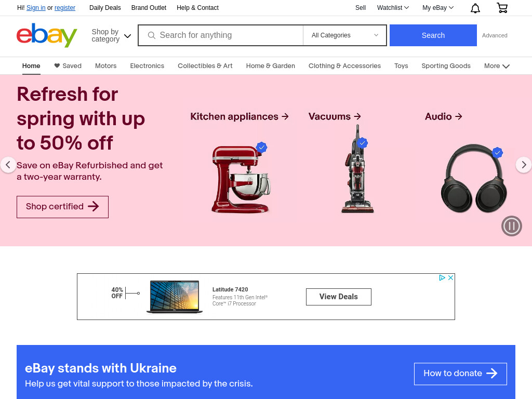Click the blue Search button
This screenshot has height=399, width=532.
point(433,35)
